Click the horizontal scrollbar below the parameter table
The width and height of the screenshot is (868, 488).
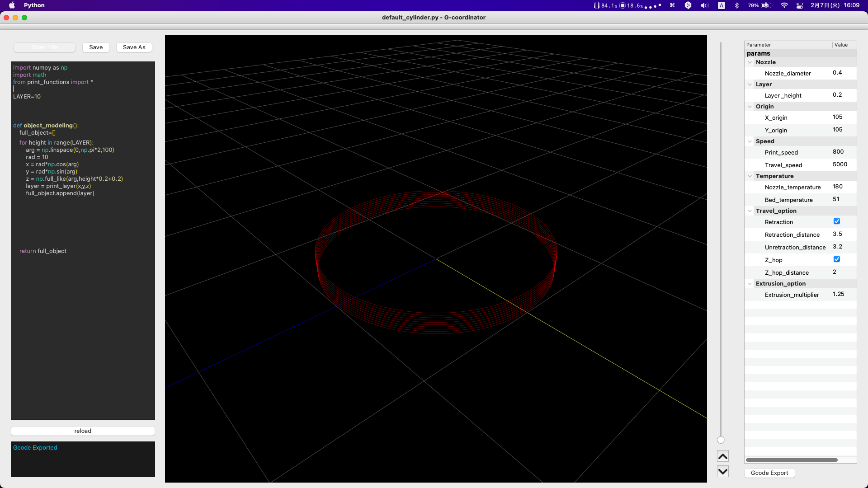tap(791, 460)
